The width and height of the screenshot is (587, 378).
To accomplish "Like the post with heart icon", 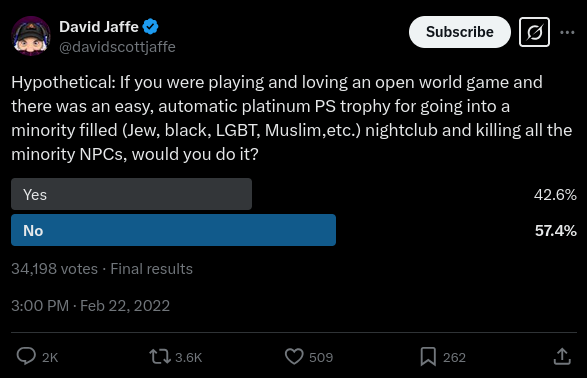I will [294, 356].
